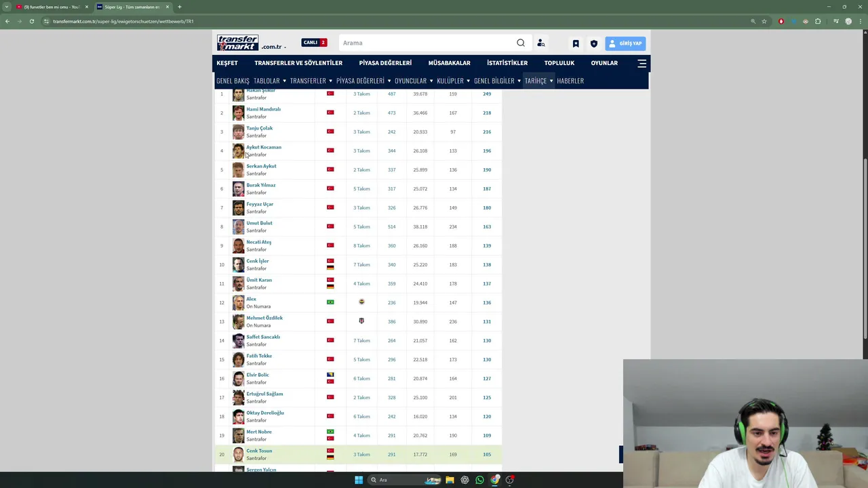Open the MÜSABAKALAR menu
This screenshot has width=868, height=488.
(449, 63)
